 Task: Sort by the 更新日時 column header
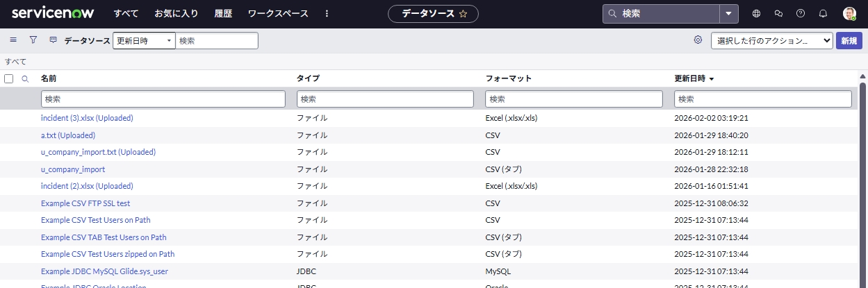(x=690, y=78)
